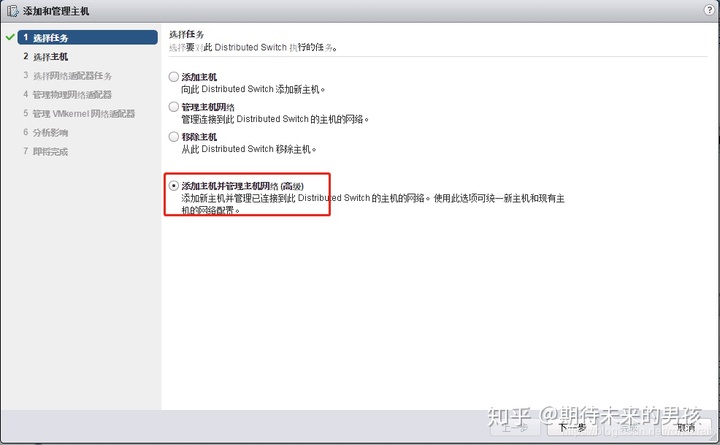The image size is (720, 445).
Task: Click the wizard icon beside 添加和管理主机 title
Action: click(12, 11)
